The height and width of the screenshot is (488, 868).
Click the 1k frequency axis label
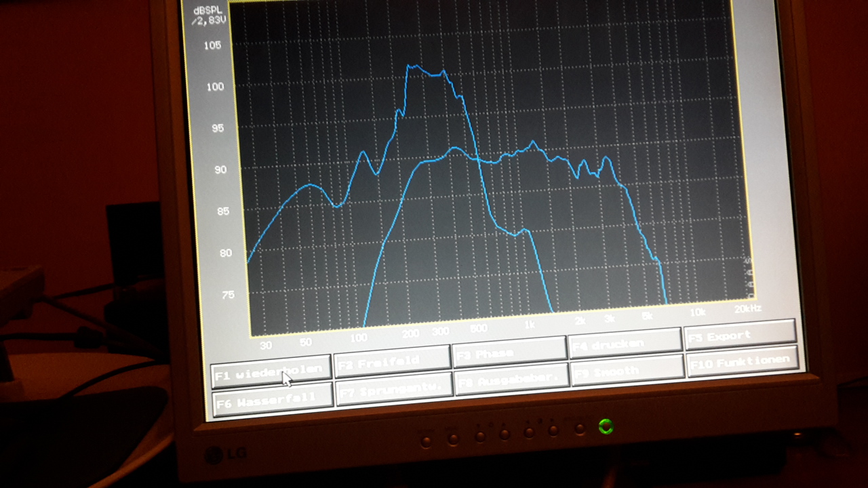(x=529, y=325)
